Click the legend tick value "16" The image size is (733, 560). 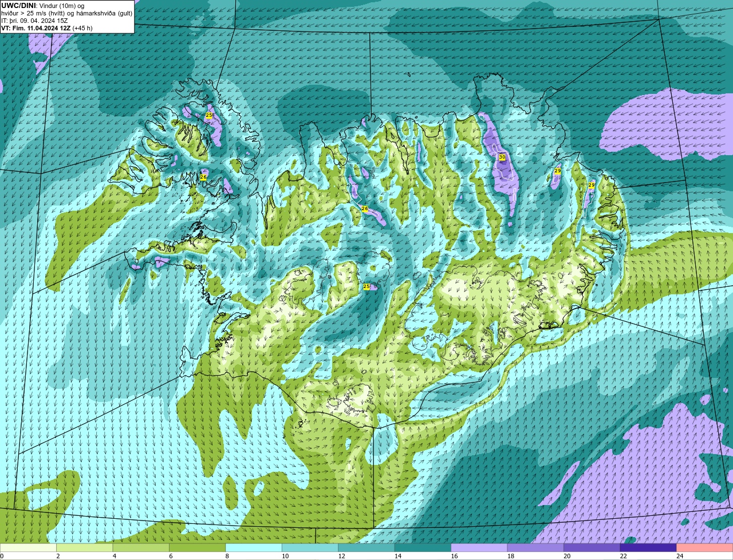tap(455, 556)
